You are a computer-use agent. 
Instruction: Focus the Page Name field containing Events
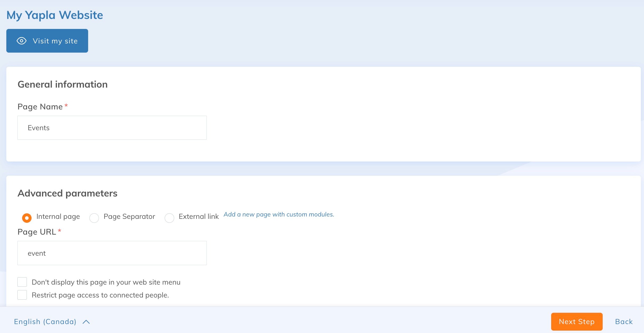click(x=112, y=128)
